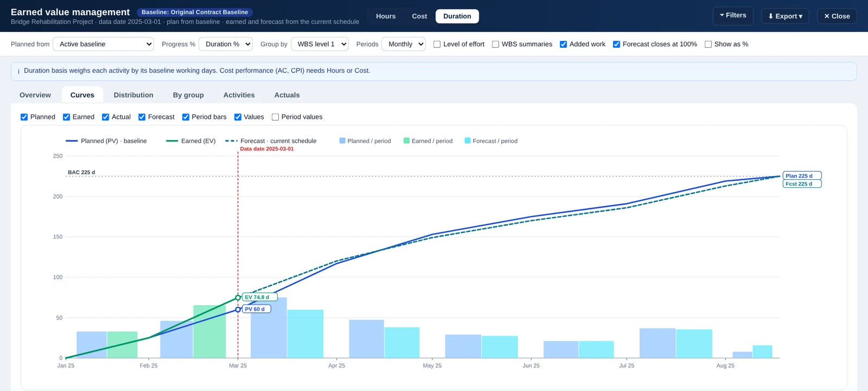Open the Periods Monthly dropdown

pyautogui.click(x=403, y=44)
